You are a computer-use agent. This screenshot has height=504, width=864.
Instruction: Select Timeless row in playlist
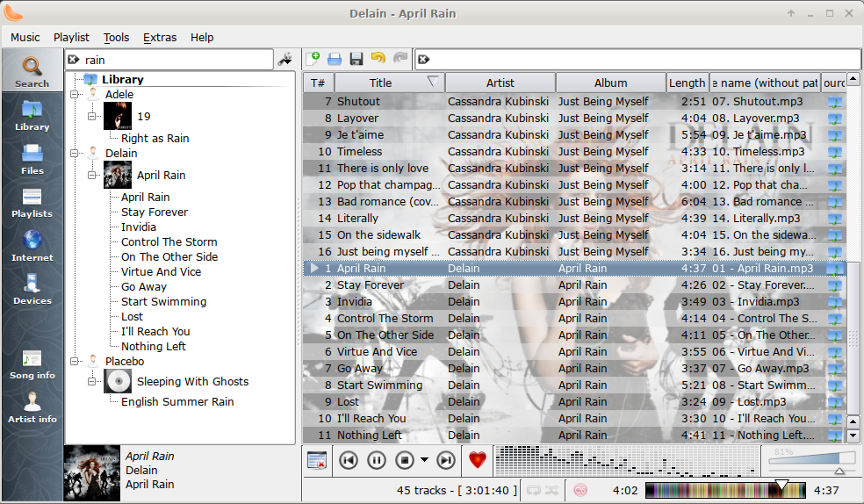click(x=573, y=152)
